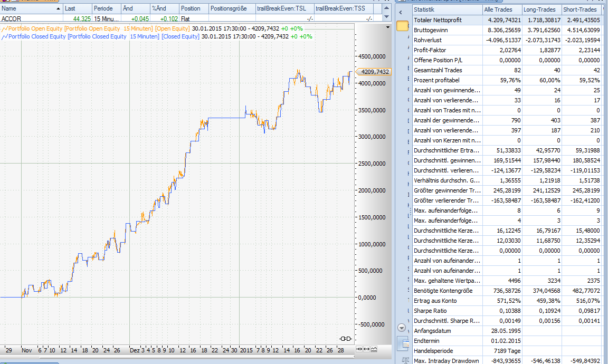Click the chart link/plug icon

coord(346,338)
